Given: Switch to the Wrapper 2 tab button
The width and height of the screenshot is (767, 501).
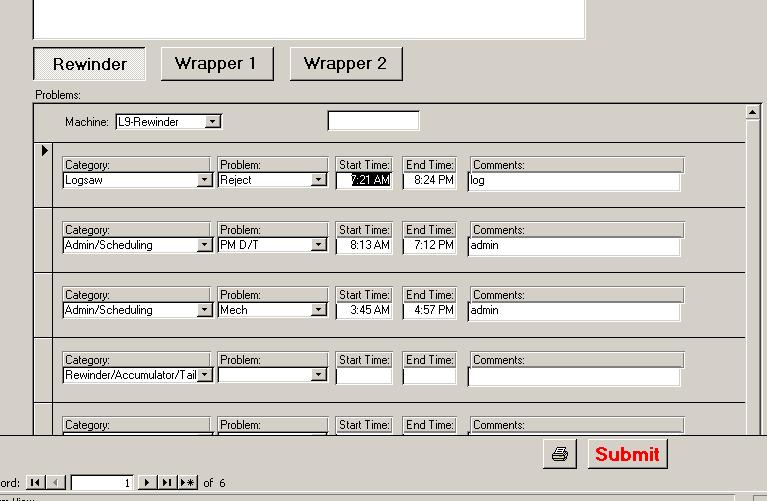Looking at the screenshot, I should pyautogui.click(x=346, y=64).
